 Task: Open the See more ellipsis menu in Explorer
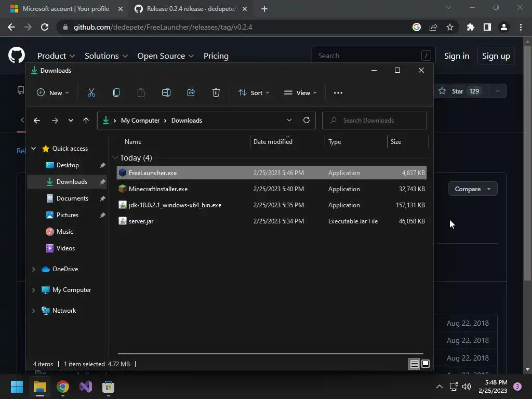click(x=338, y=92)
